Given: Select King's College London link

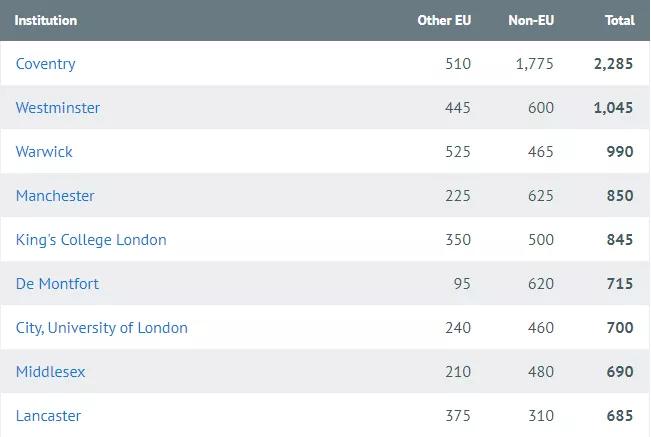Looking at the screenshot, I should [x=91, y=240].
